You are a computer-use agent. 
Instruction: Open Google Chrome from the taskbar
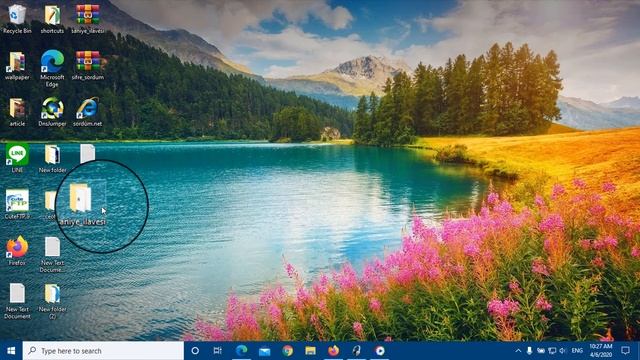(287, 351)
